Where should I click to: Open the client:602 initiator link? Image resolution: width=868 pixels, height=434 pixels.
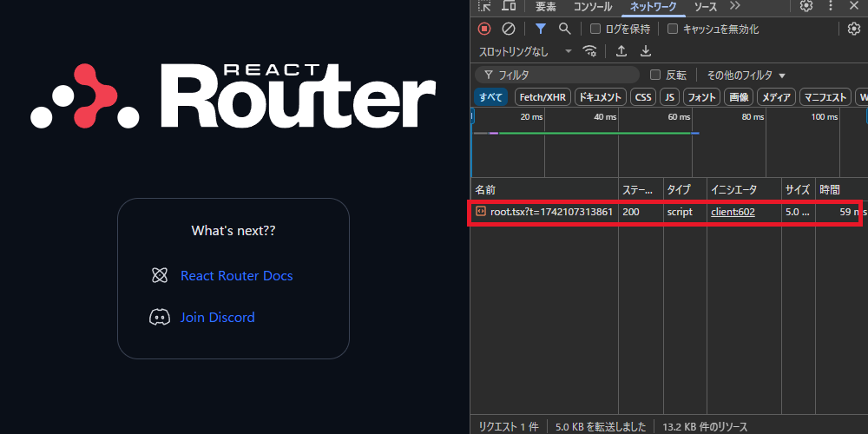pos(733,212)
